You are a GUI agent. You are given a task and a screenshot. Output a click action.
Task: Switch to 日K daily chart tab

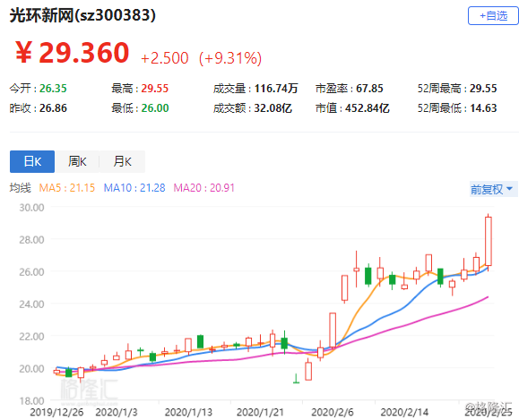[x=32, y=161]
